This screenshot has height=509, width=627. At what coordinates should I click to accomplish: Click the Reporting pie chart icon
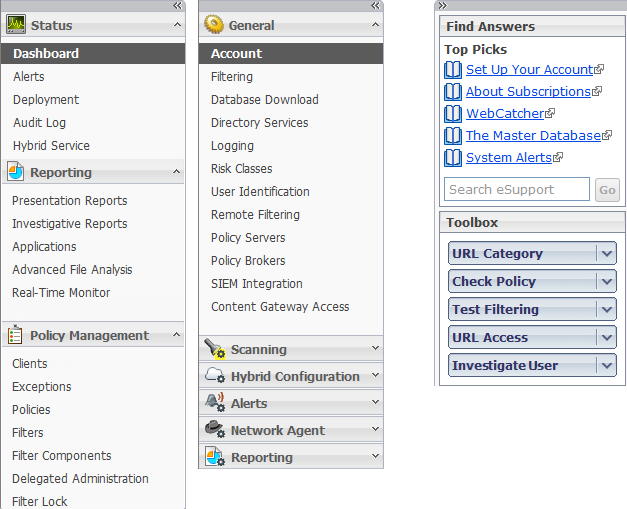pos(16,172)
